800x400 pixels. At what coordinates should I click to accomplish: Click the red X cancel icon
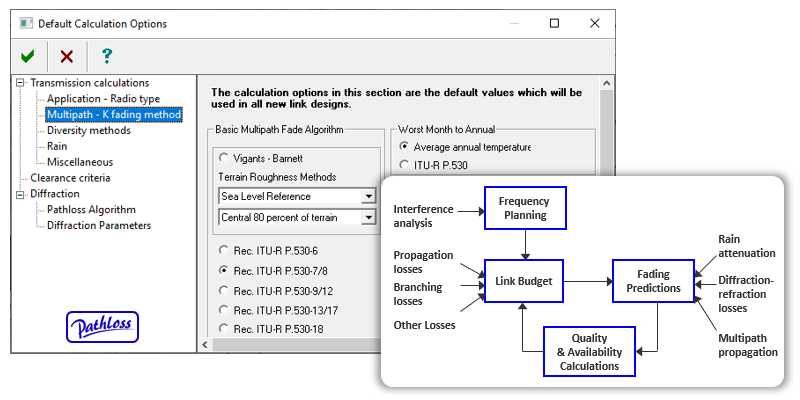(x=66, y=57)
